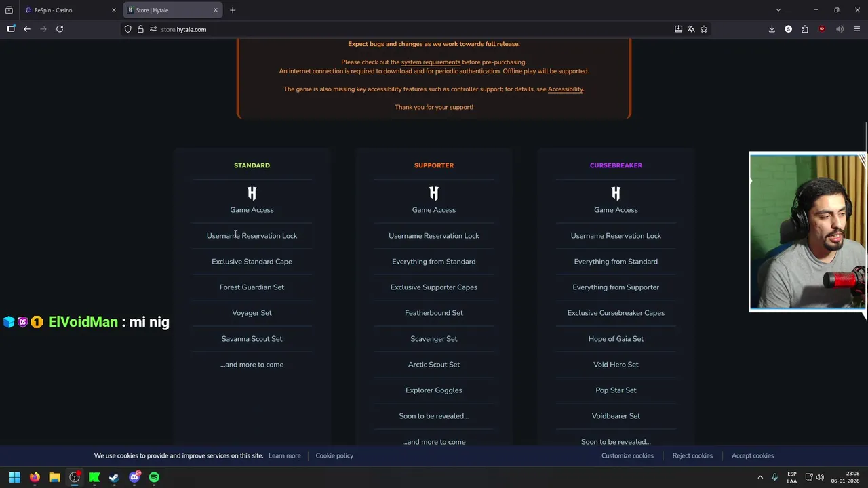The image size is (868, 488).
Task: Click Savanna Scout Set text
Action: pos(252,339)
